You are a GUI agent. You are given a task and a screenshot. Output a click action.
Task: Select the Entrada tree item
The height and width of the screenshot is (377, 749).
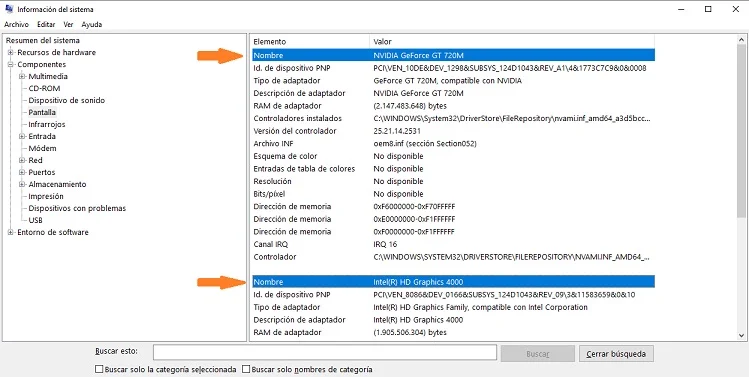click(x=42, y=136)
